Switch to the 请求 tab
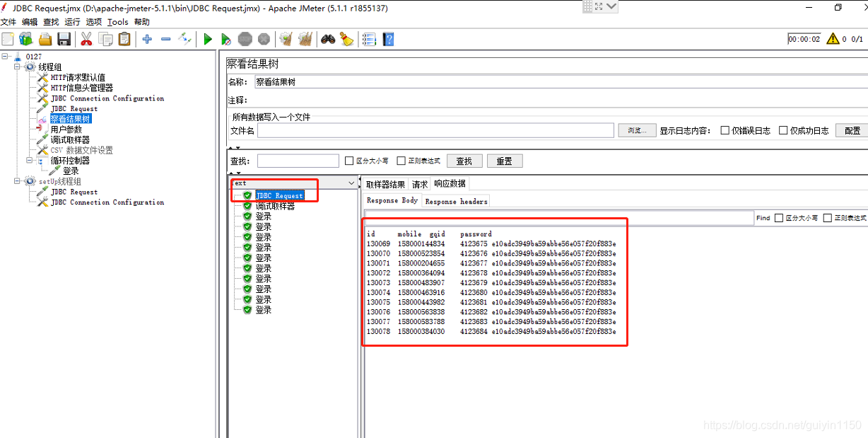 [x=420, y=184]
